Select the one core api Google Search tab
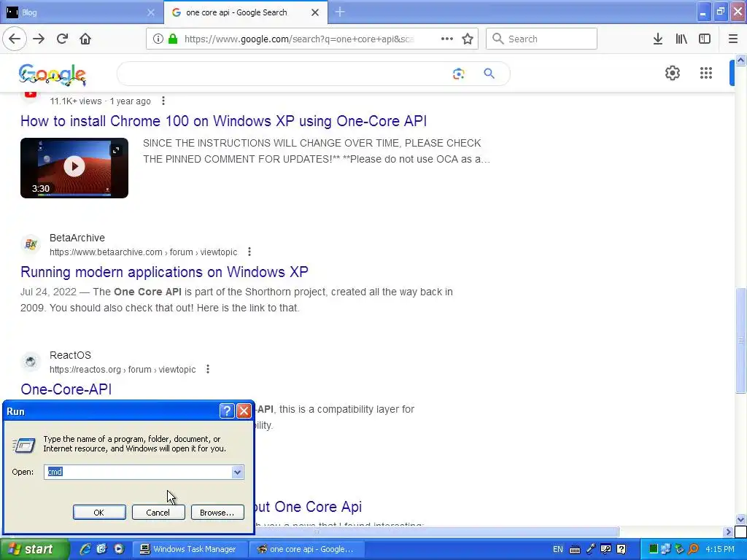The height and width of the screenshot is (560, 747). tap(245, 12)
